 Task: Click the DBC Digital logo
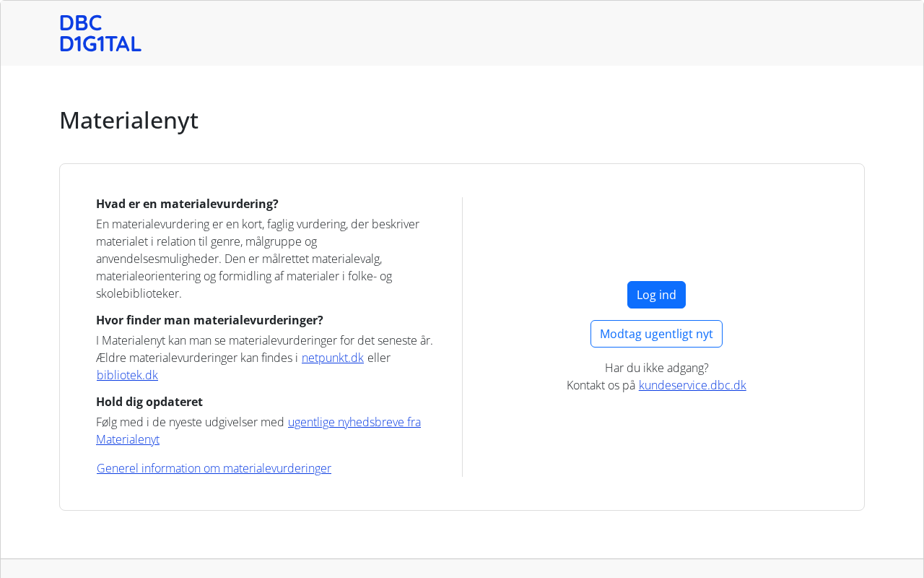[x=100, y=33]
